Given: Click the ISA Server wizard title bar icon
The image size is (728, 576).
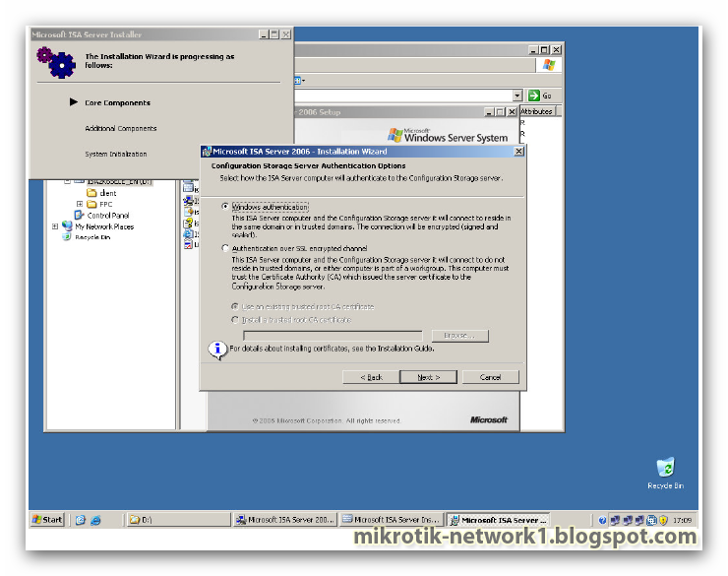Looking at the screenshot, I should (207, 152).
